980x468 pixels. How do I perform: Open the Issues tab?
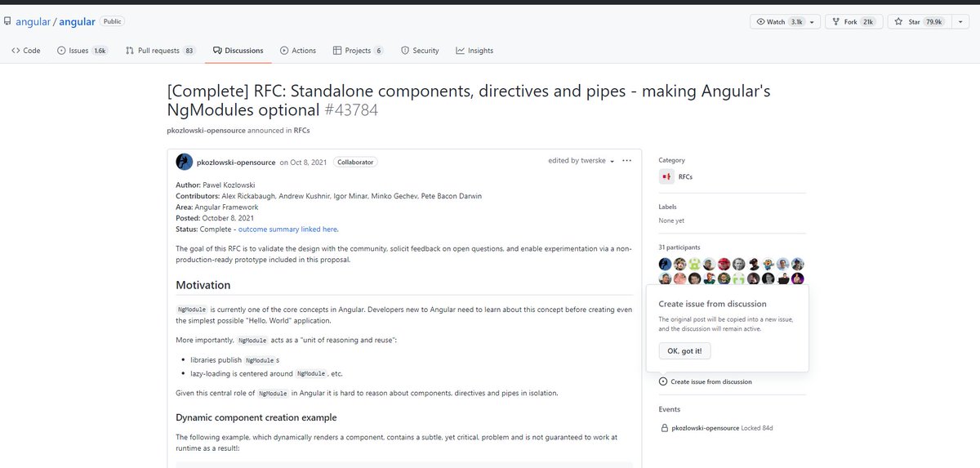[x=82, y=51]
